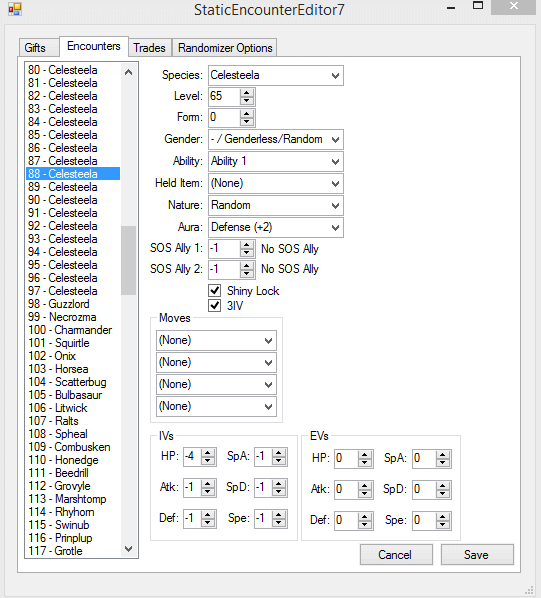Click the Cancel button
The width and height of the screenshot is (541, 598).
pos(396,555)
